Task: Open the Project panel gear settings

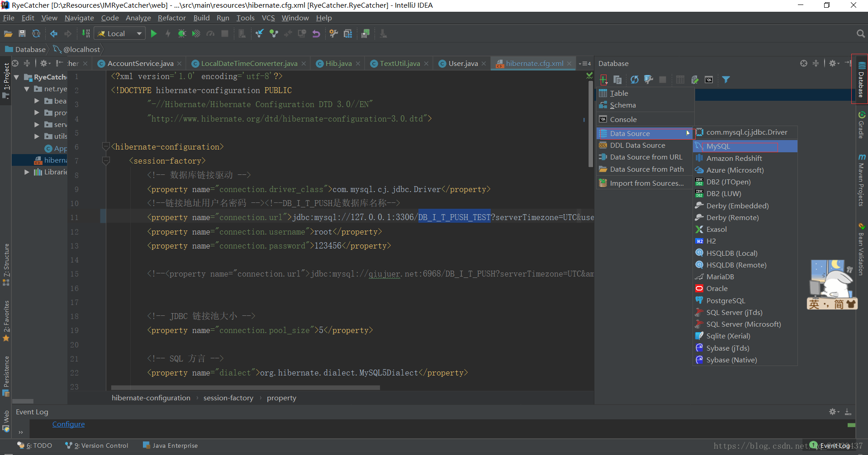Action: 45,63
